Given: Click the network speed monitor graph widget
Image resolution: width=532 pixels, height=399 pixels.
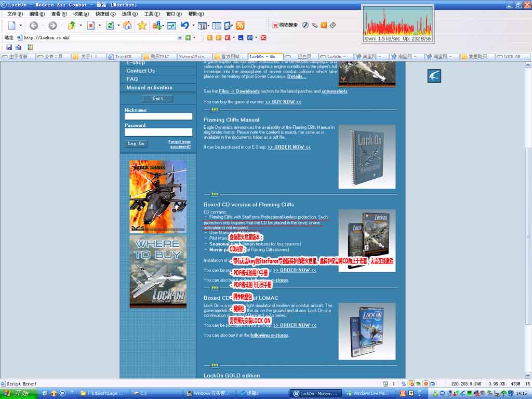Looking at the screenshot, I should coord(397,24).
